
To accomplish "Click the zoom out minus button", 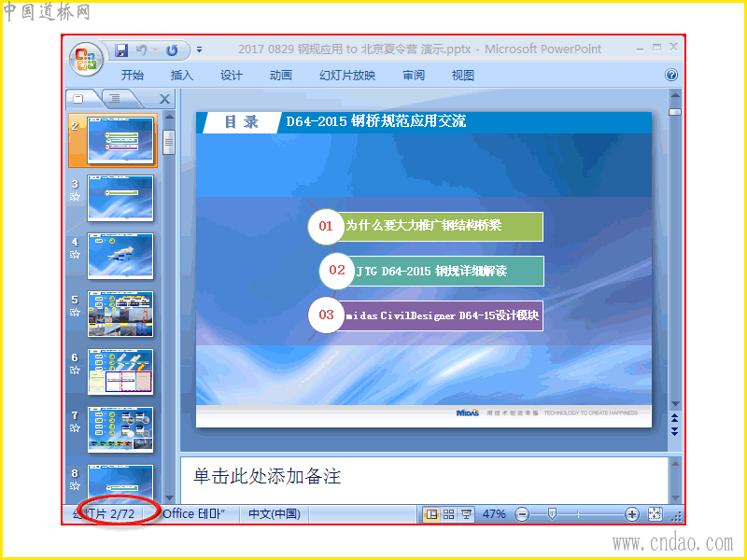I will click(x=522, y=514).
